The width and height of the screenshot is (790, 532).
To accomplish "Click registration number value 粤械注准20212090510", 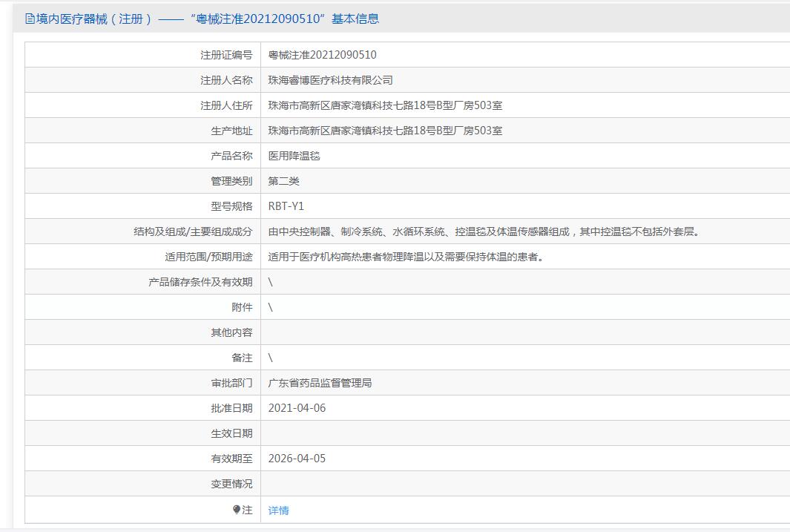I will pos(322,55).
